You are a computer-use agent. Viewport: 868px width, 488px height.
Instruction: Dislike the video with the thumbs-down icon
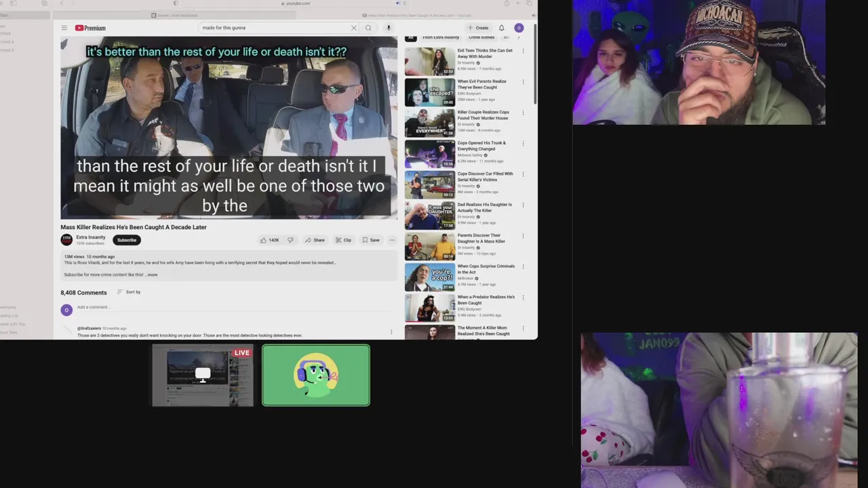[x=290, y=240]
